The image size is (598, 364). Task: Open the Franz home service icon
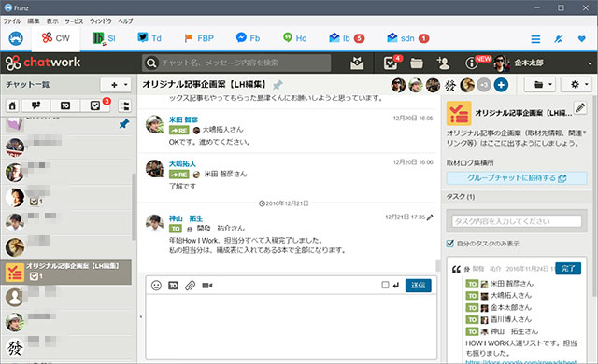[16, 38]
